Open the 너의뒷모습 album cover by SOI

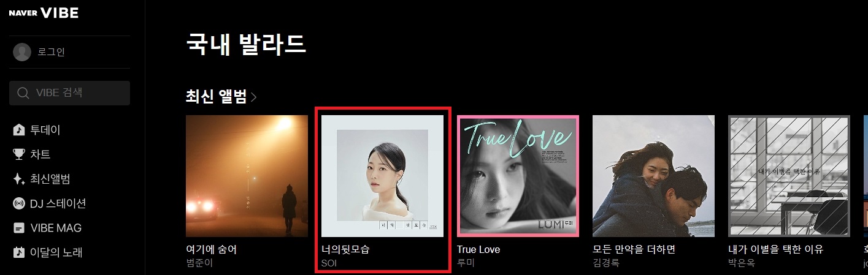tap(382, 176)
